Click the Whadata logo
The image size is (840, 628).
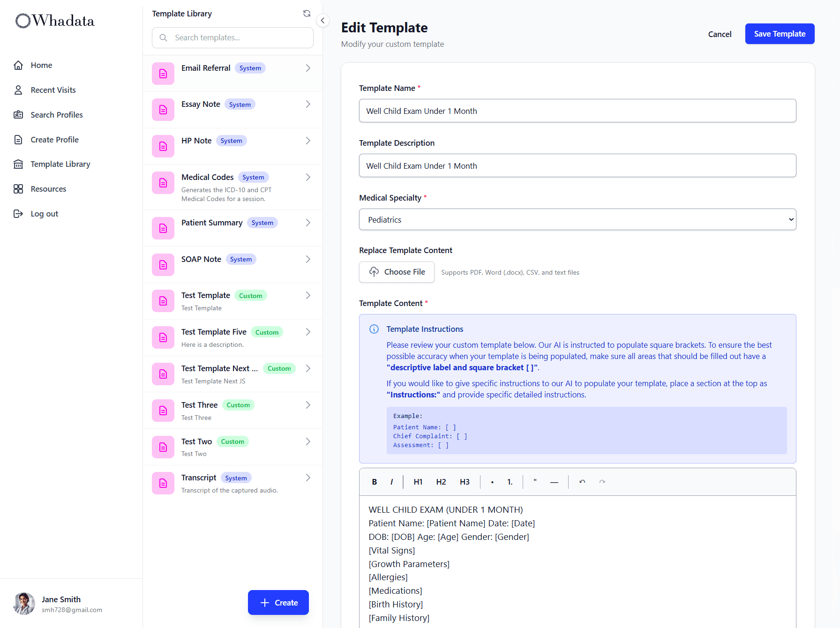click(x=54, y=21)
